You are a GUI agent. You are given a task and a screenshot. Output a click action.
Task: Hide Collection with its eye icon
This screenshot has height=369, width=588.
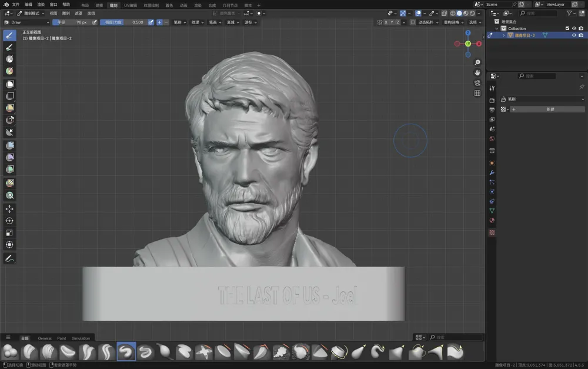click(x=574, y=28)
